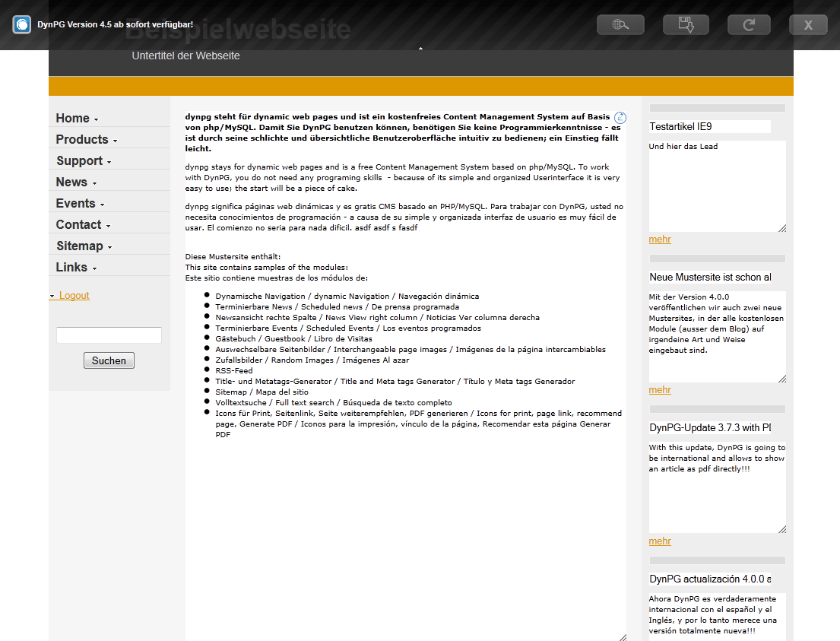Click the Testartikel IE9 title field
The width and height of the screenshot is (840, 641).
[709, 127]
